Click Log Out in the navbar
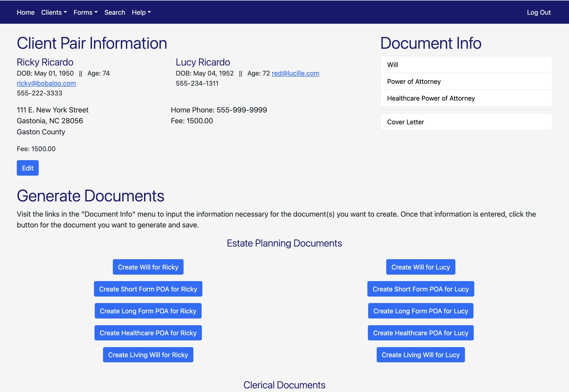Screen dimensions: 569x392 click(539, 12)
